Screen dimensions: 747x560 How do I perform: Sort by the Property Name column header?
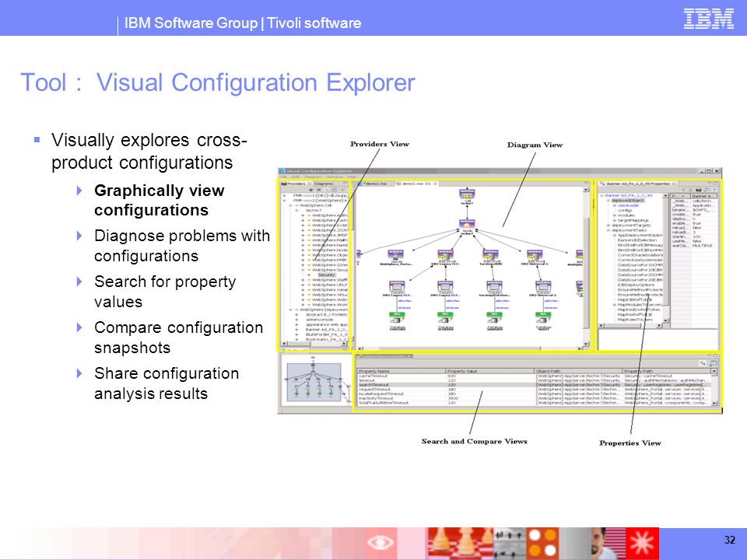(x=401, y=371)
